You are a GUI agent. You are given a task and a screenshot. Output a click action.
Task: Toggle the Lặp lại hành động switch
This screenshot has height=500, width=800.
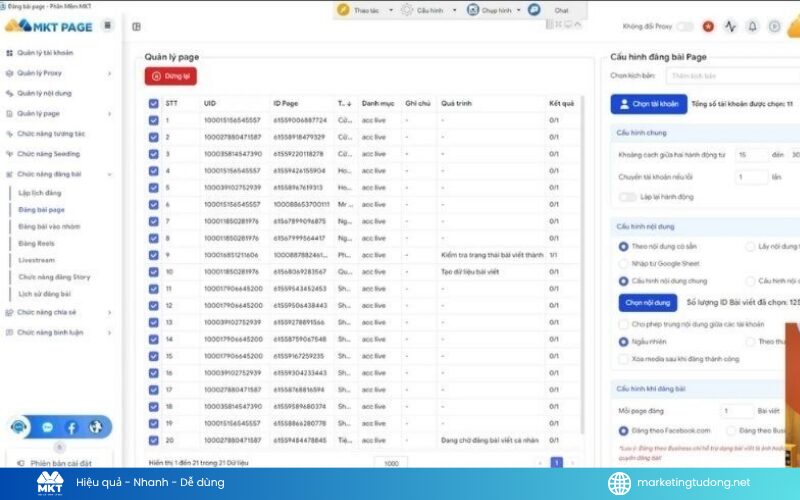coord(628,197)
